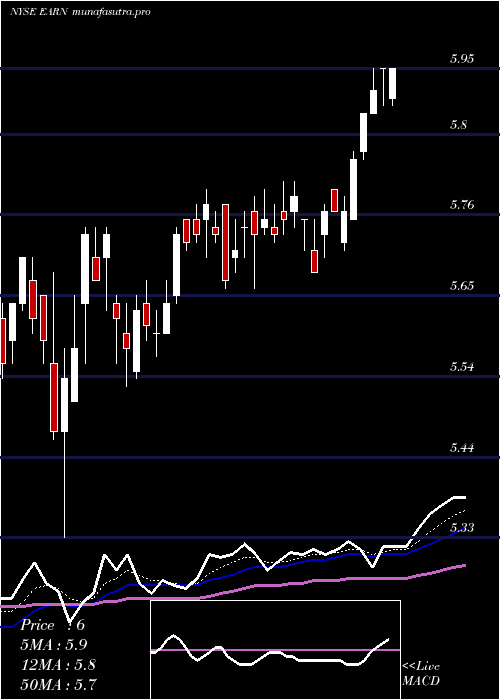Click the NYSE EARN munafasutra.pro title text
Image resolution: width=500 pixels, height=700 pixels.
tap(80, 12)
